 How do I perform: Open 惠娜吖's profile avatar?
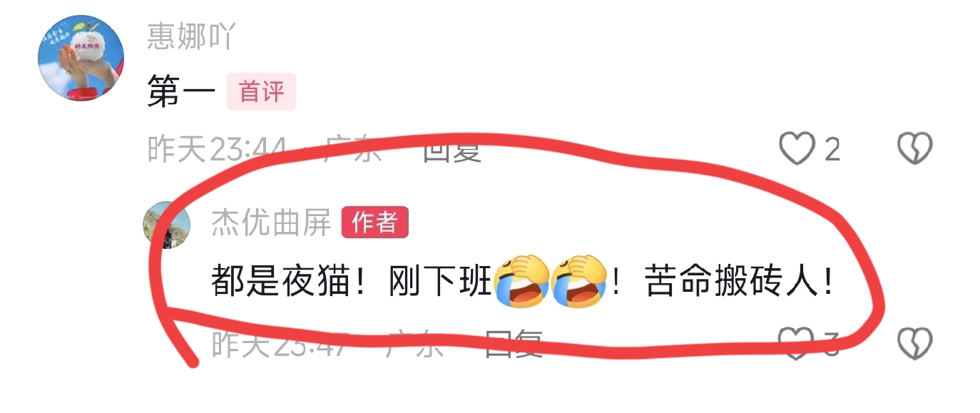click(x=81, y=59)
